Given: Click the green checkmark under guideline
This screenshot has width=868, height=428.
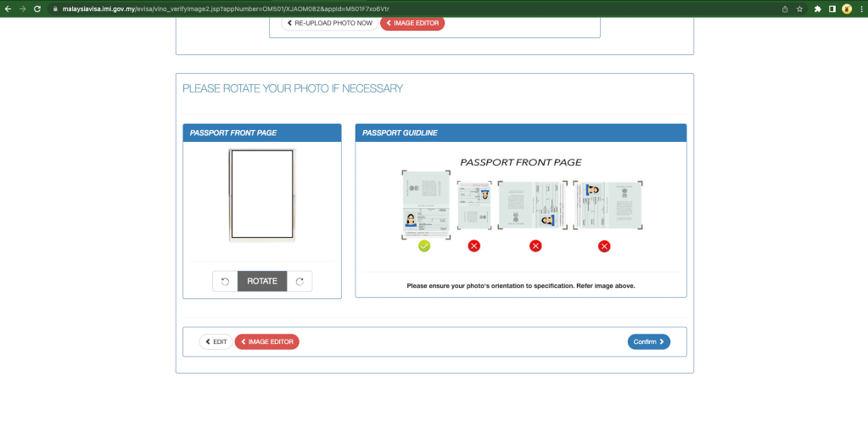Looking at the screenshot, I should click(424, 245).
